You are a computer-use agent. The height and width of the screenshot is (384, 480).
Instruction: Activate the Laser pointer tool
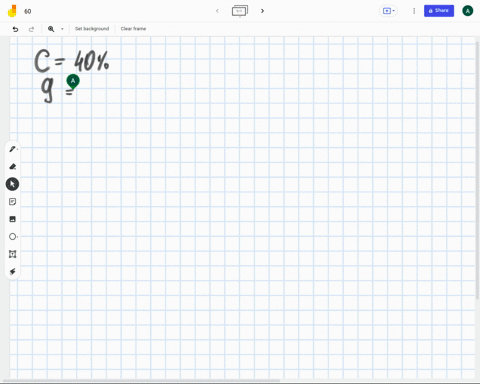coord(12,271)
